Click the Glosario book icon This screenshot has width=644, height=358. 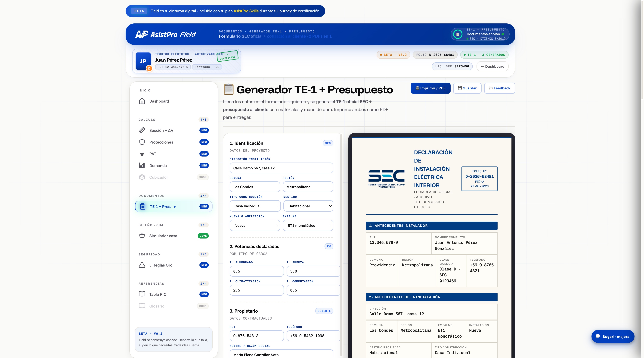[x=142, y=306]
